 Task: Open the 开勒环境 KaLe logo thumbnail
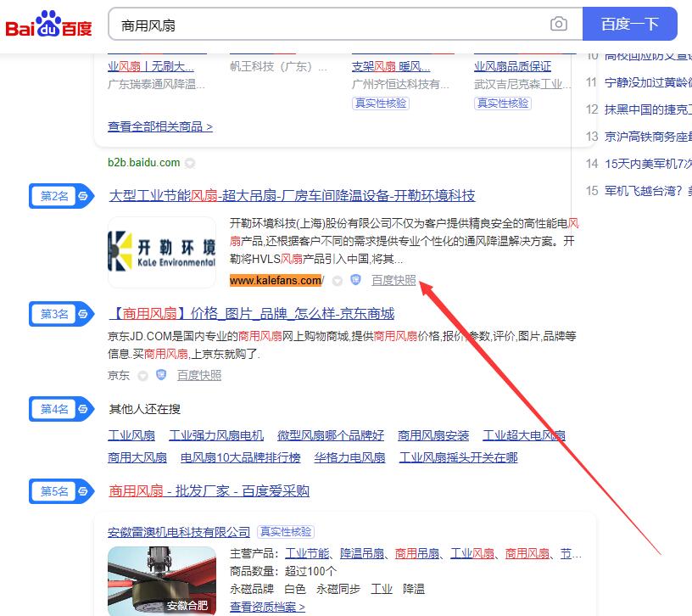coord(162,252)
